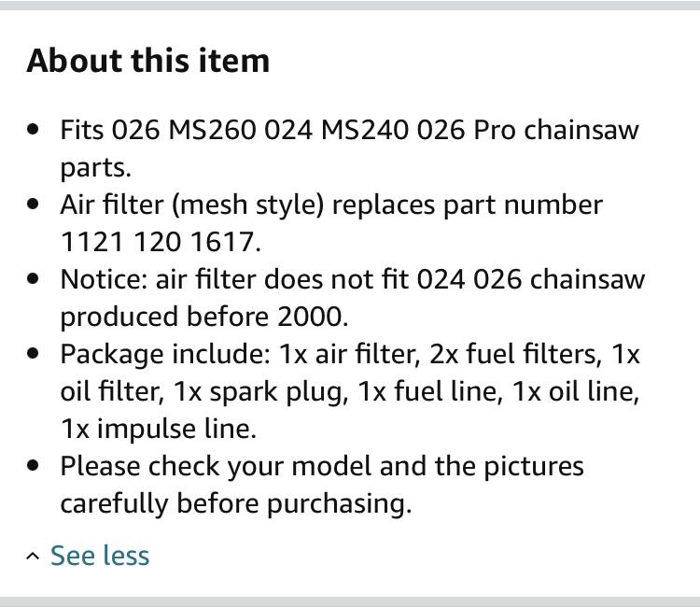700x607 pixels.
Task: Click the Air filter (mesh style) replaces line
Action: [x=331, y=205]
